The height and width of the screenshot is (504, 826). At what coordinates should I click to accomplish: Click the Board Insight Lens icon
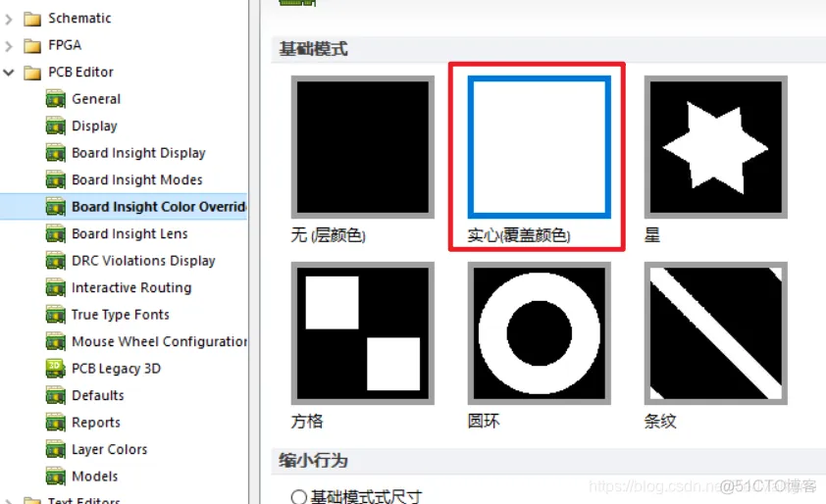pyautogui.click(x=56, y=233)
